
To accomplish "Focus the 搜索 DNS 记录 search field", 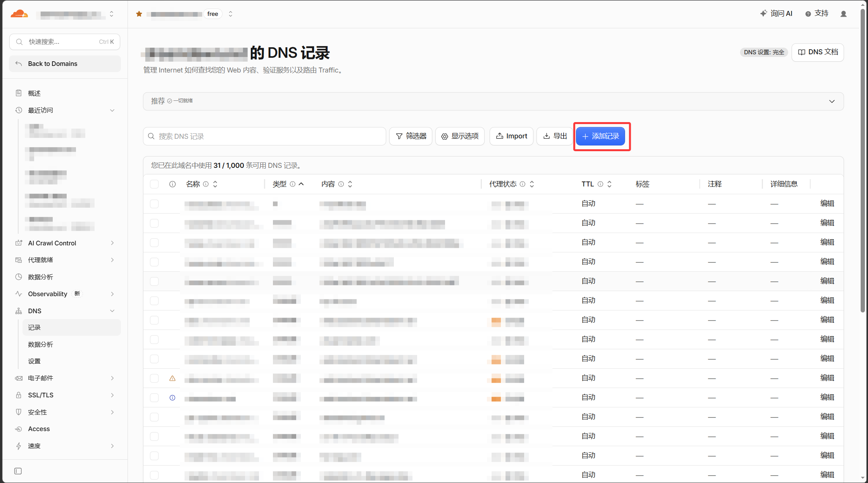I will tap(264, 136).
